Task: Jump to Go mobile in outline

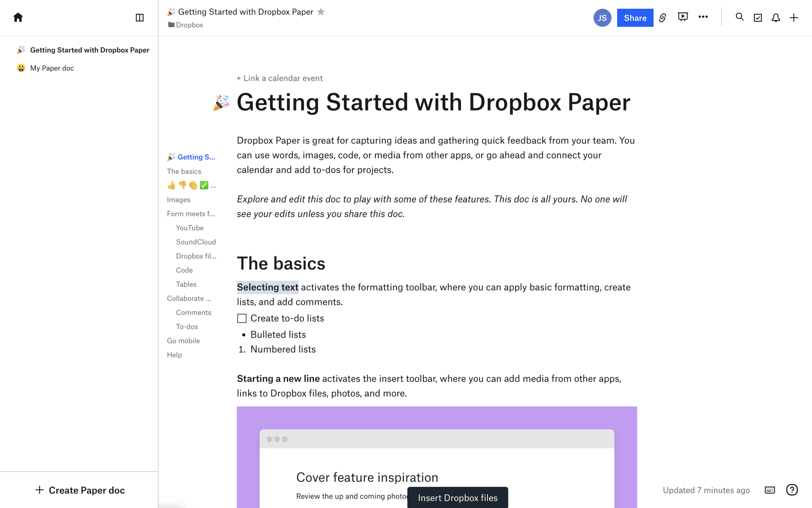Action: (x=183, y=341)
